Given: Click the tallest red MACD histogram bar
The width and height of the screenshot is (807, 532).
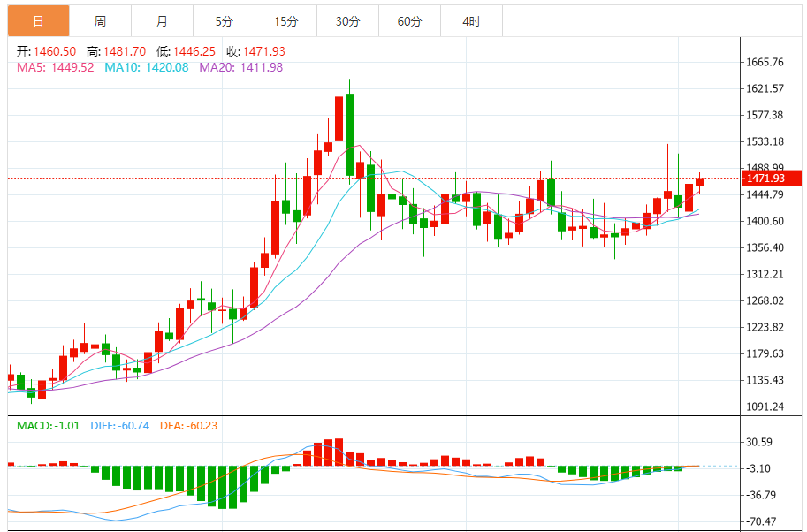Looking at the screenshot, I should (339, 452).
